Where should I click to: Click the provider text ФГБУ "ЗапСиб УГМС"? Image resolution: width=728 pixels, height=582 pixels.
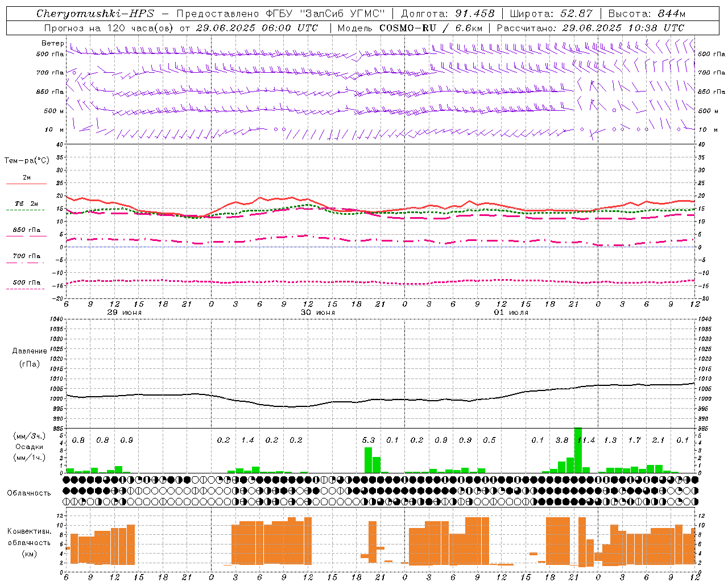coord(325,14)
